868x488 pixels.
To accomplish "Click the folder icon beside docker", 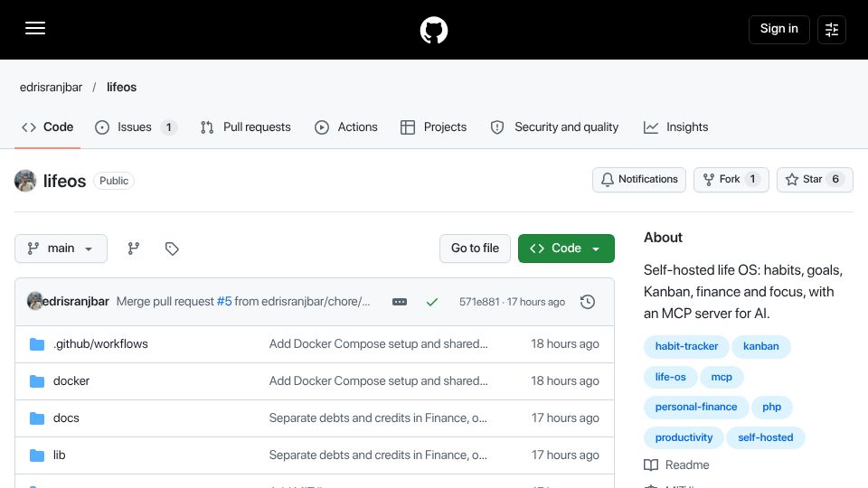I will tap(37, 381).
